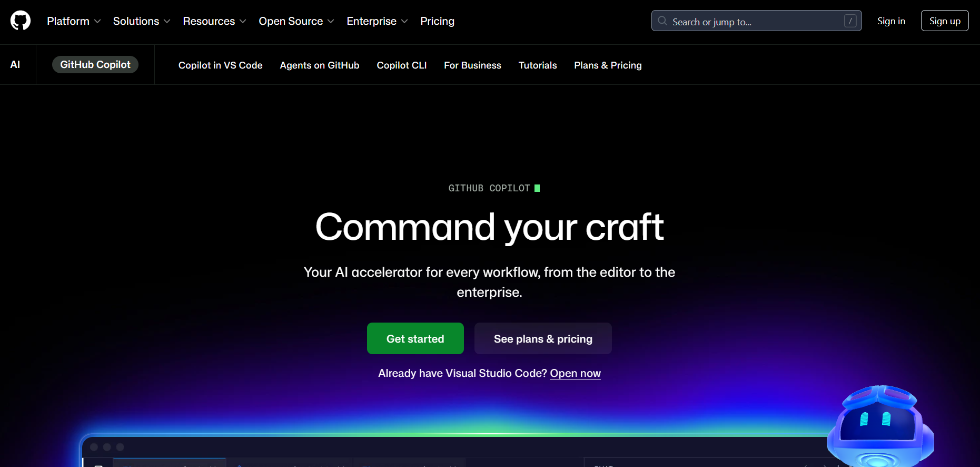Image resolution: width=980 pixels, height=467 pixels.
Task: Open the For Business page
Action: tap(472, 65)
